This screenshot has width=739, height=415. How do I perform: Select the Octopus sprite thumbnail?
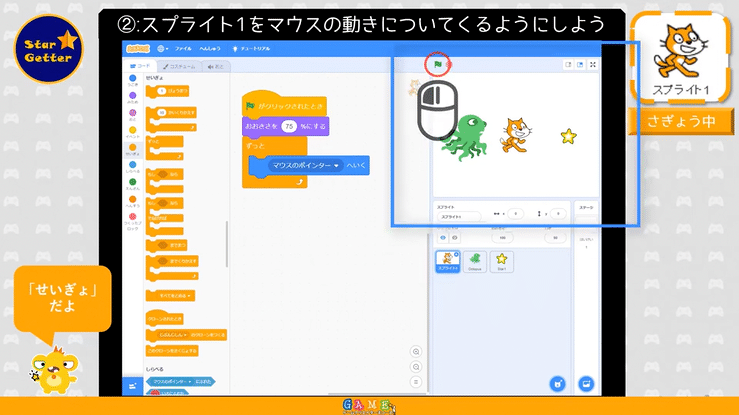(x=475, y=261)
